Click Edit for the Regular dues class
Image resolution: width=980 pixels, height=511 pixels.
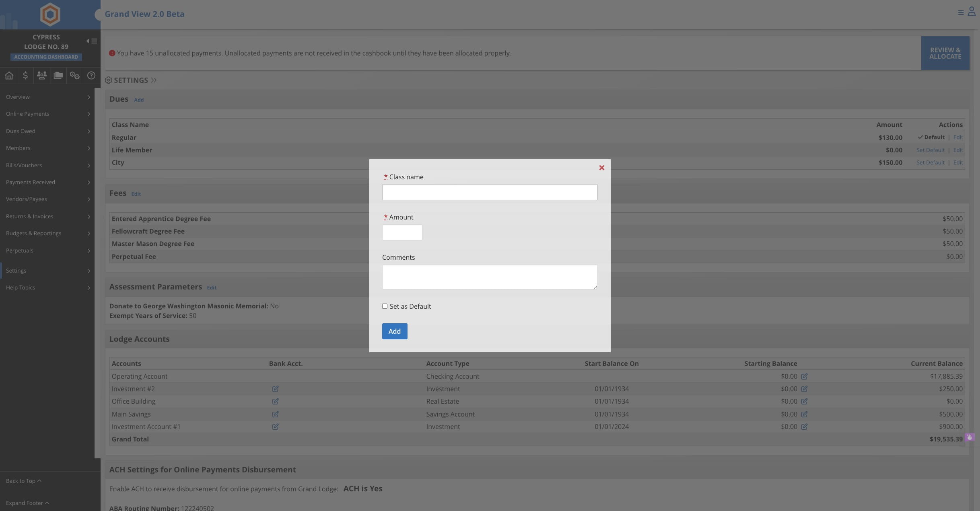(958, 137)
